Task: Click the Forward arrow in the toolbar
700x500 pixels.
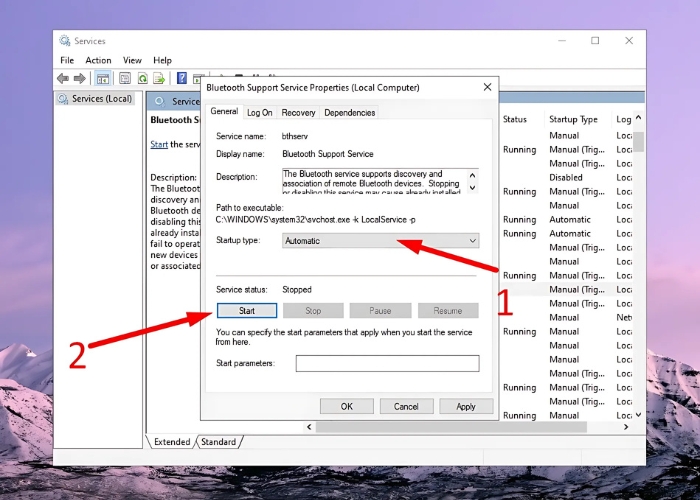Action: [x=79, y=78]
